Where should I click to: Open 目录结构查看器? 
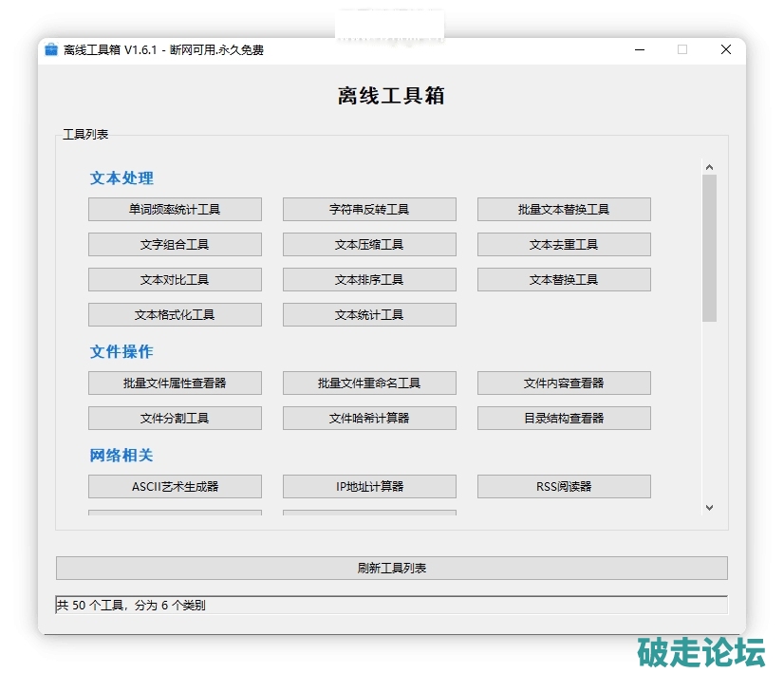[564, 419]
